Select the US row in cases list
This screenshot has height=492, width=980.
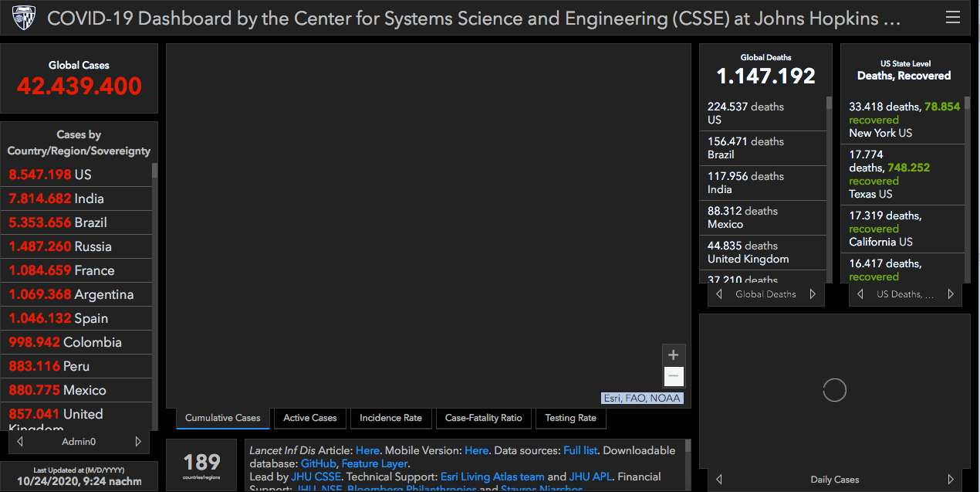[x=76, y=175]
